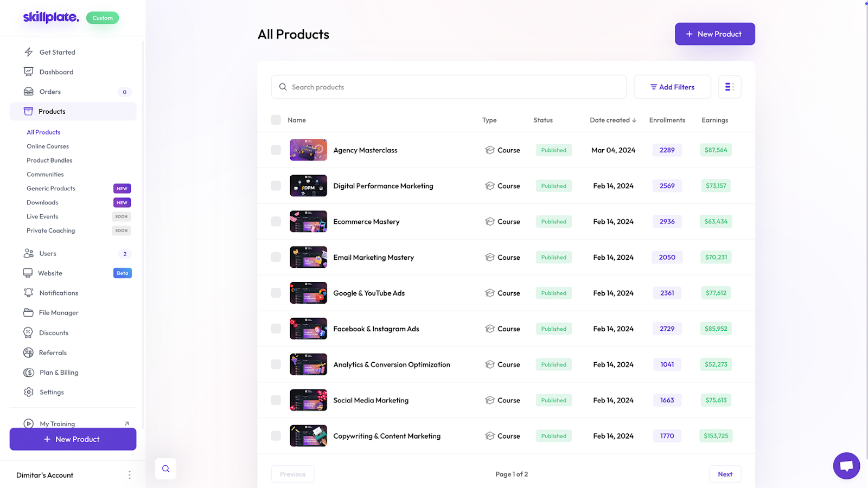Open the column display options control
Viewport: 868px width, 488px height.
[729, 87]
